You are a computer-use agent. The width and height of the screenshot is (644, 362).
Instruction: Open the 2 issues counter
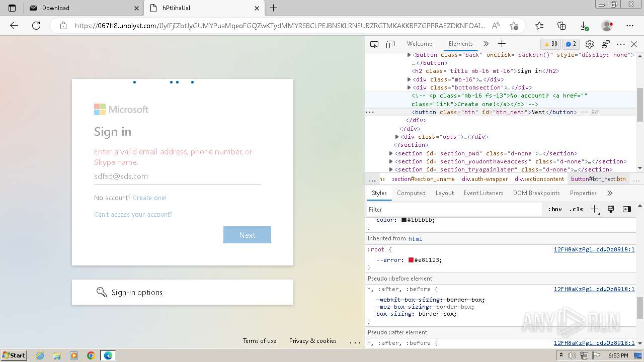click(570, 44)
